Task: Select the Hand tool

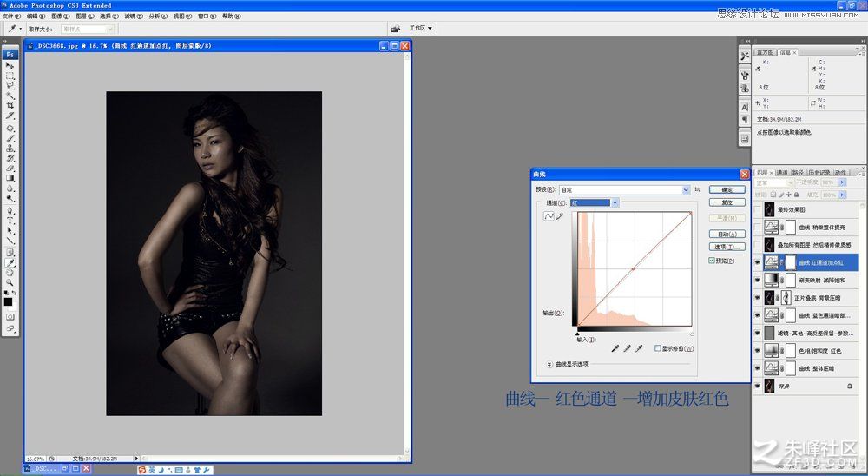Action: pyautogui.click(x=10, y=273)
